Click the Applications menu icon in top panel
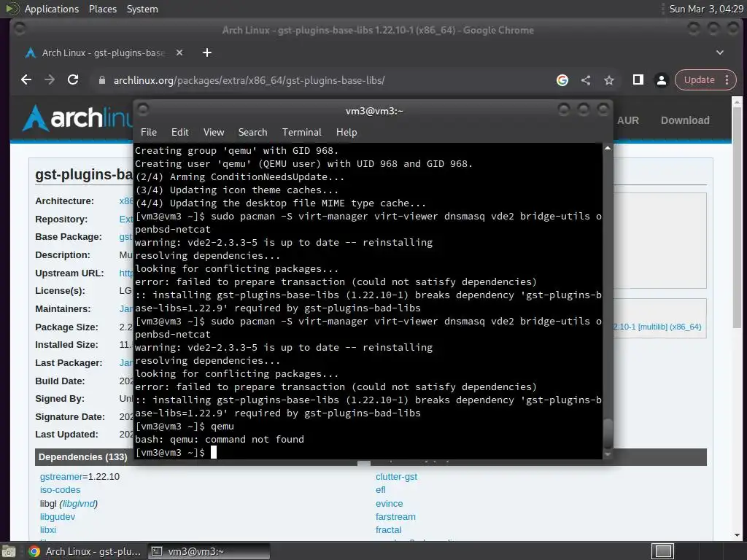This screenshot has height=560, width=747. point(12,9)
